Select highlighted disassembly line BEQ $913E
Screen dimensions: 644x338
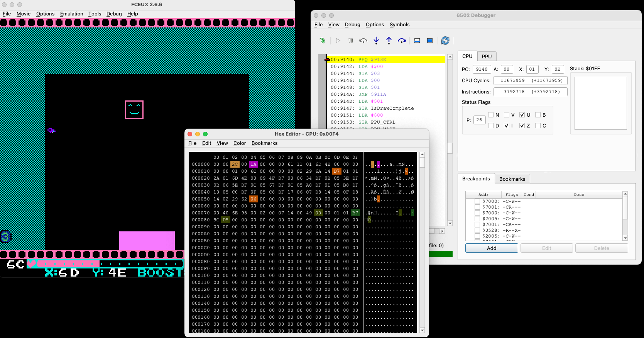386,59
